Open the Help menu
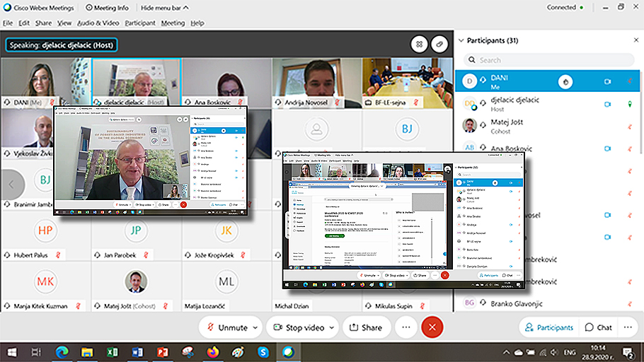Image resolution: width=644 pixels, height=362 pixels. tap(197, 23)
